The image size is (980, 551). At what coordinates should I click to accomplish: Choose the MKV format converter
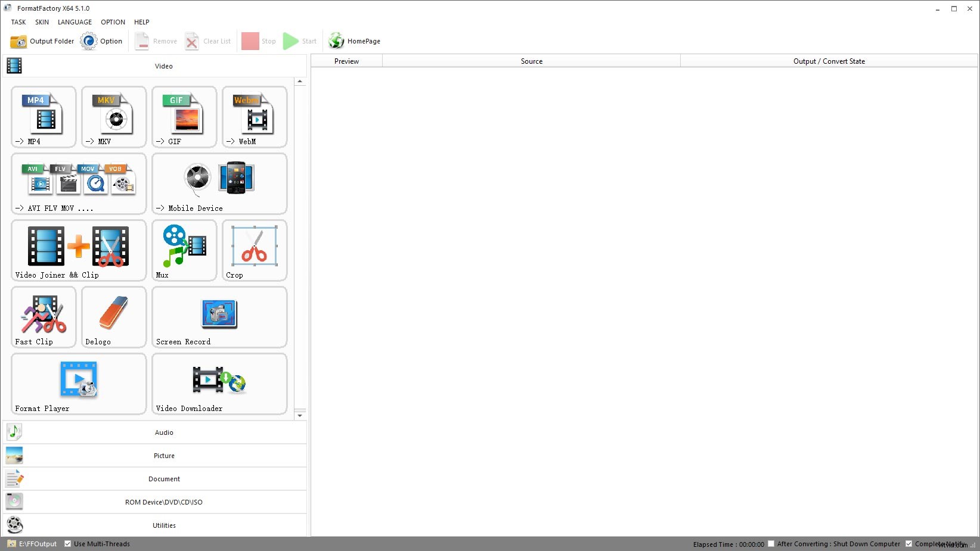tap(114, 117)
